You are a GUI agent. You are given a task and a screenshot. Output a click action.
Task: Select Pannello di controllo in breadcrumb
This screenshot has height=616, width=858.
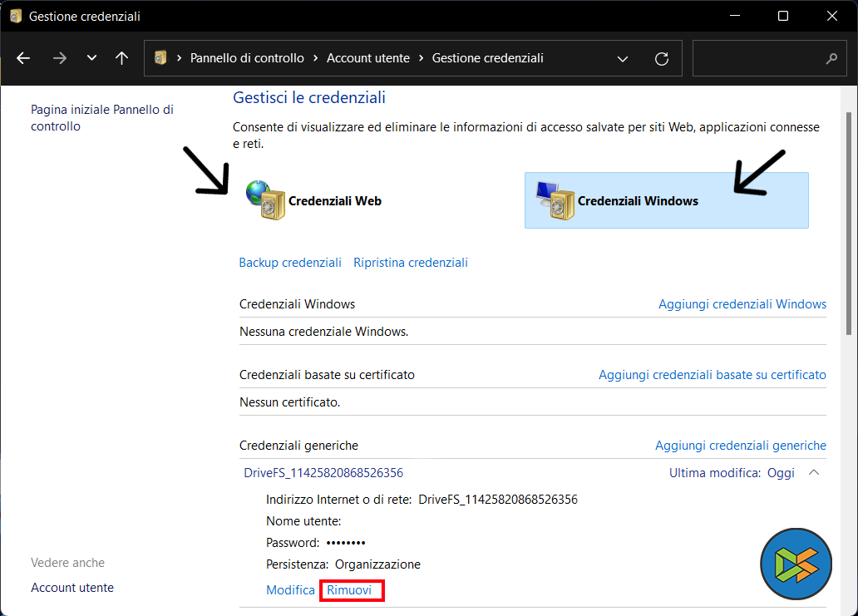(x=247, y=58)
